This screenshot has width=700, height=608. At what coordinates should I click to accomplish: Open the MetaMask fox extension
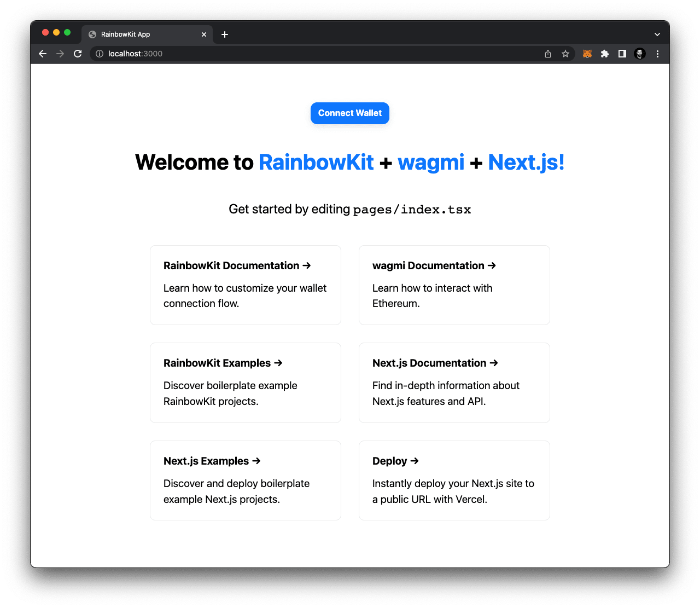pyautogui.click(x=587, y=54)
